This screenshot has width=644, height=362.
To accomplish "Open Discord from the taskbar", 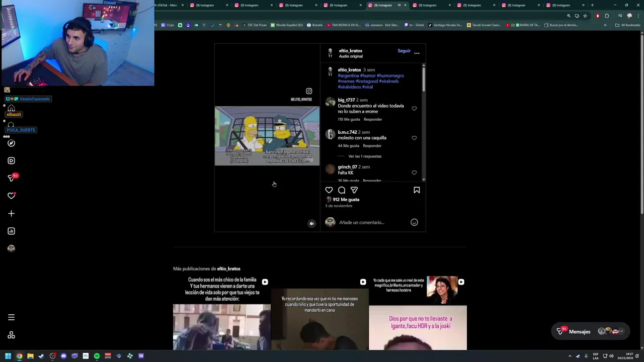I will coord(63,356).
